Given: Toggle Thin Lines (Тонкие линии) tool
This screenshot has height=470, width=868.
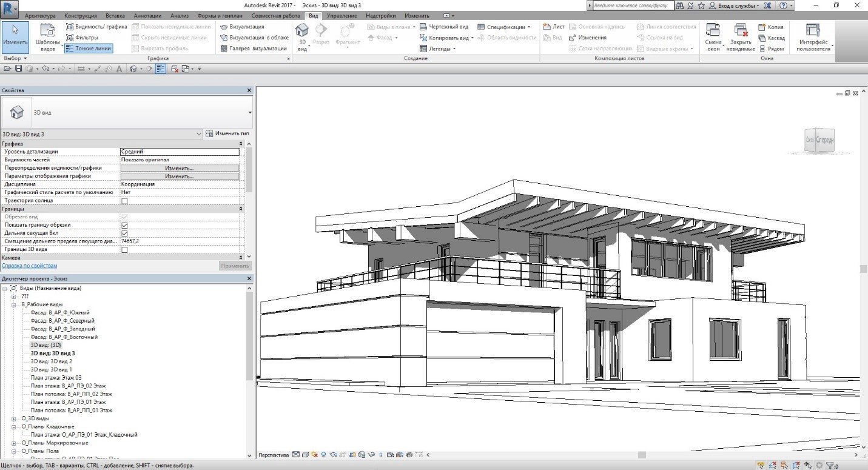Looking at the screenshot, I should (89, 49).
